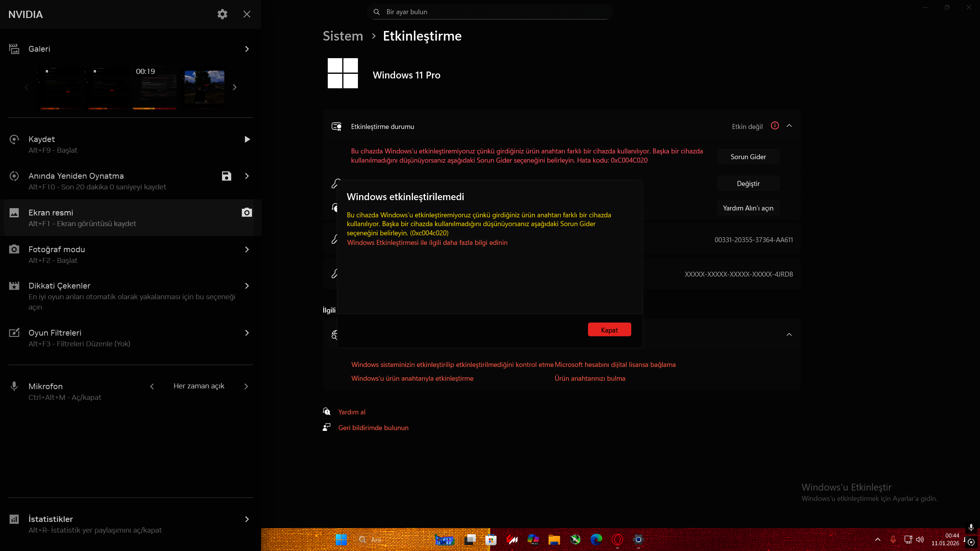Screen dimensions: 980x551
Task: Save instant replay with disk icon
Action: [227, 176]
